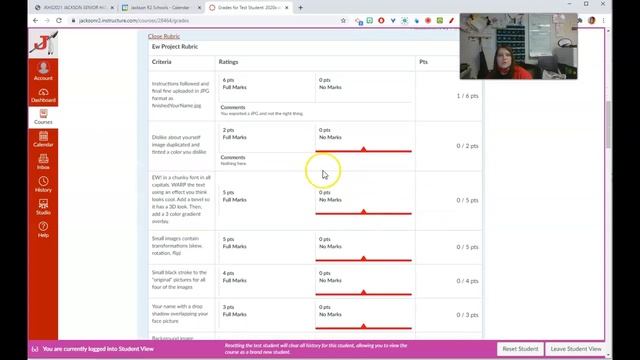640x360 pixels.
Task: Click the '0 / 2 pts' score
Action: coord(467,146)
